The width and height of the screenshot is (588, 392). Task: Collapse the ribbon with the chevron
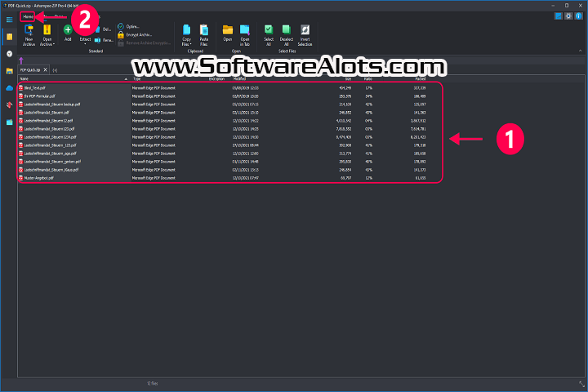tap(580, 51)
